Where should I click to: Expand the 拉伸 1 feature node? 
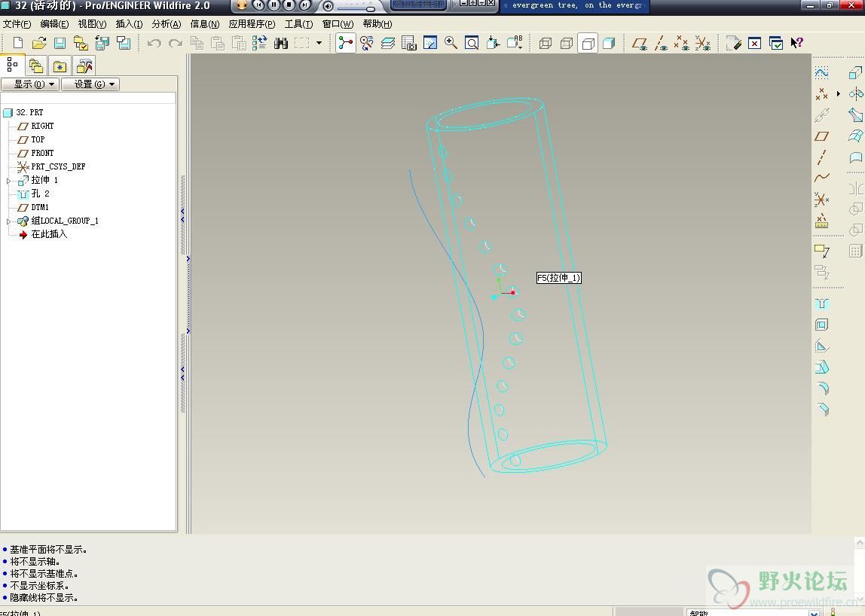8,180
